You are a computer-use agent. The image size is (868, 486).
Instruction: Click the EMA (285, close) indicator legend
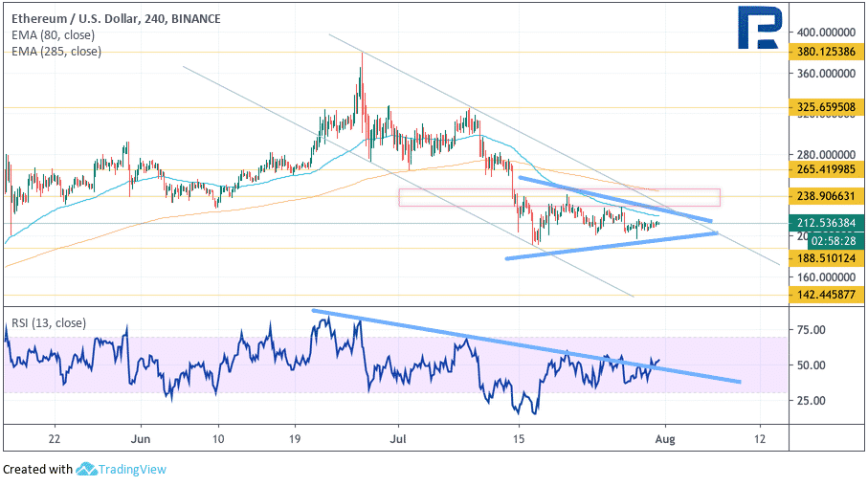pos(56,52)
